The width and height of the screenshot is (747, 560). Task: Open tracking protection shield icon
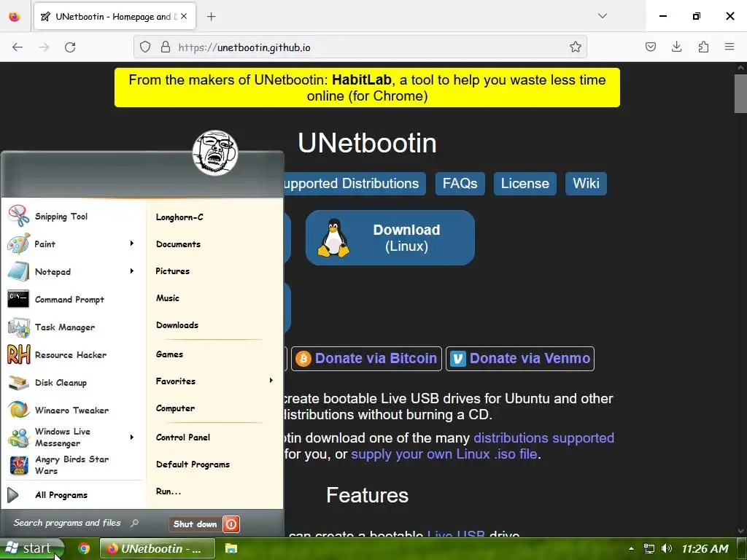click(x=145, y=47)
